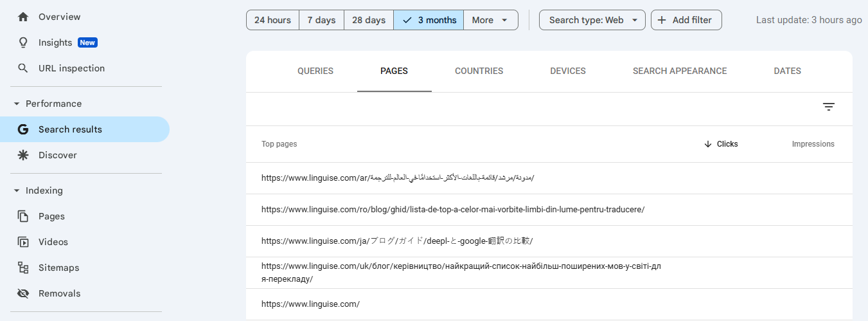Click the Videos icon in sidebar
The height and width of the screenshot is (321, 868).
click(23, 242)
